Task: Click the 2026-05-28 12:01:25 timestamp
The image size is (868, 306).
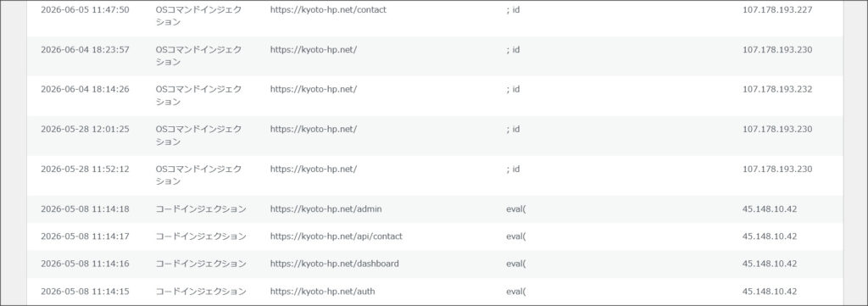Action: pos(86,129)
